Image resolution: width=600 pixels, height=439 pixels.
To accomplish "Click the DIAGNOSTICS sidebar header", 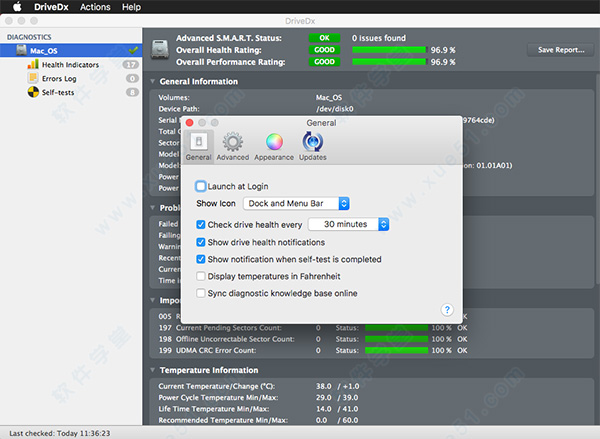I will tap(29, 37).
